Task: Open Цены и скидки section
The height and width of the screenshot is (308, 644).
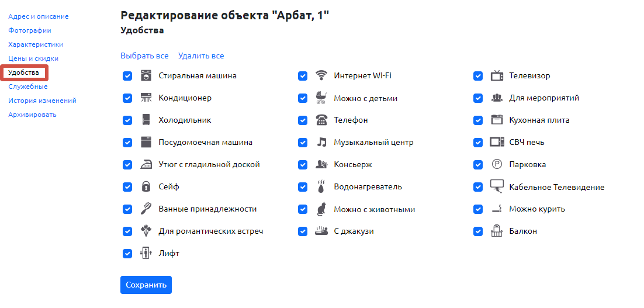Action: click(x=33, y=58)
